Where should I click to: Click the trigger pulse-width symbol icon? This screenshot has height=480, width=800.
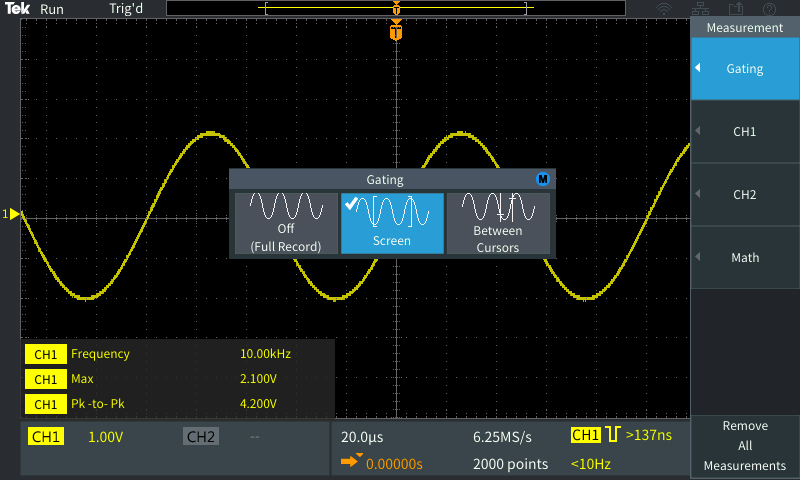click(613, 436)
